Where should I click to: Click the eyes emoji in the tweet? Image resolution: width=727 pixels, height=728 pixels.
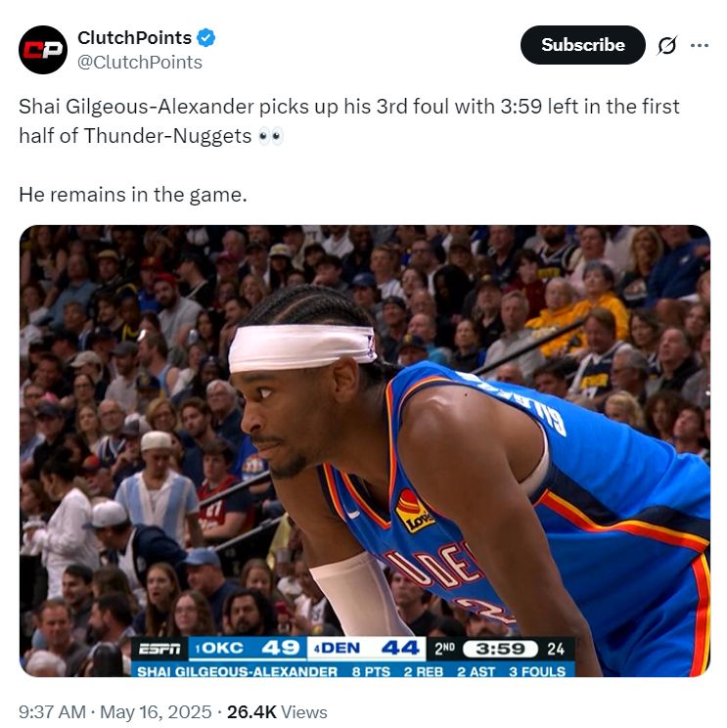tap(270, 136)
